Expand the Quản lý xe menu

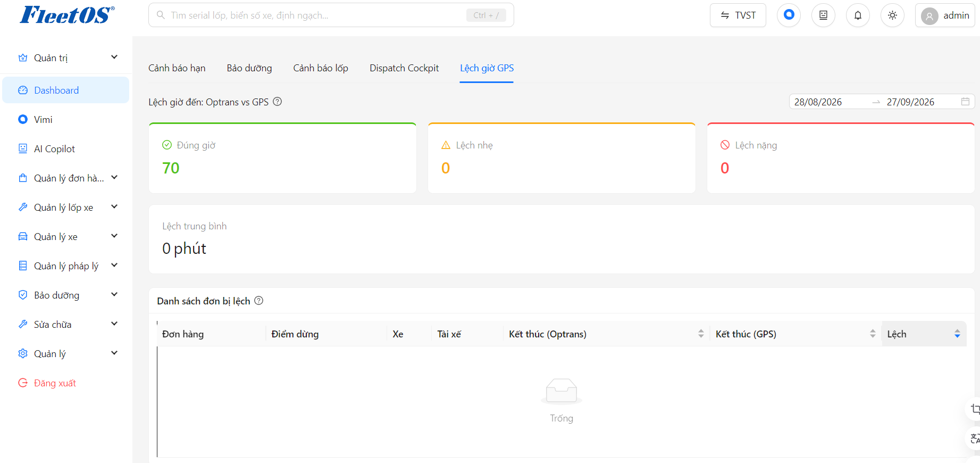(x=66, y=237)
